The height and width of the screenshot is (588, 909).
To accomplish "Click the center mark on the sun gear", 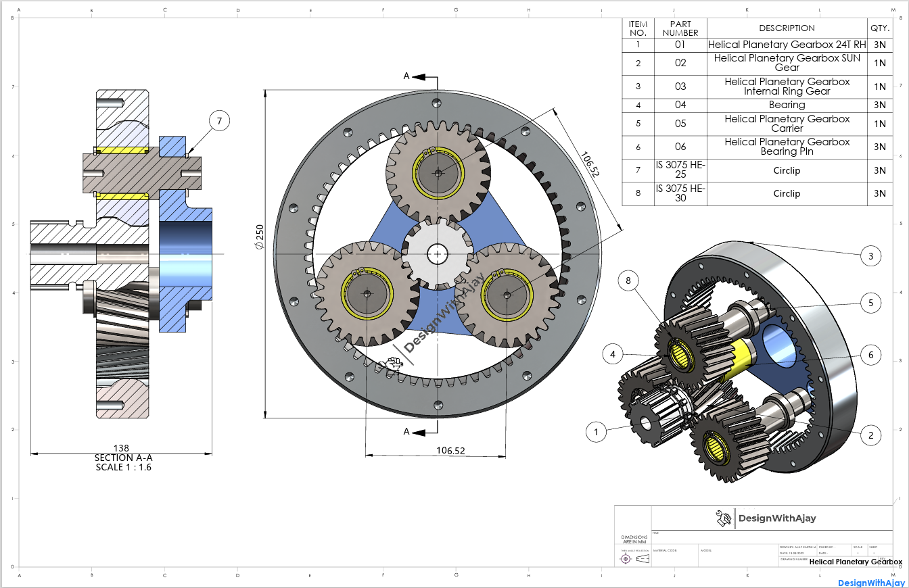I will coord(437,254).
